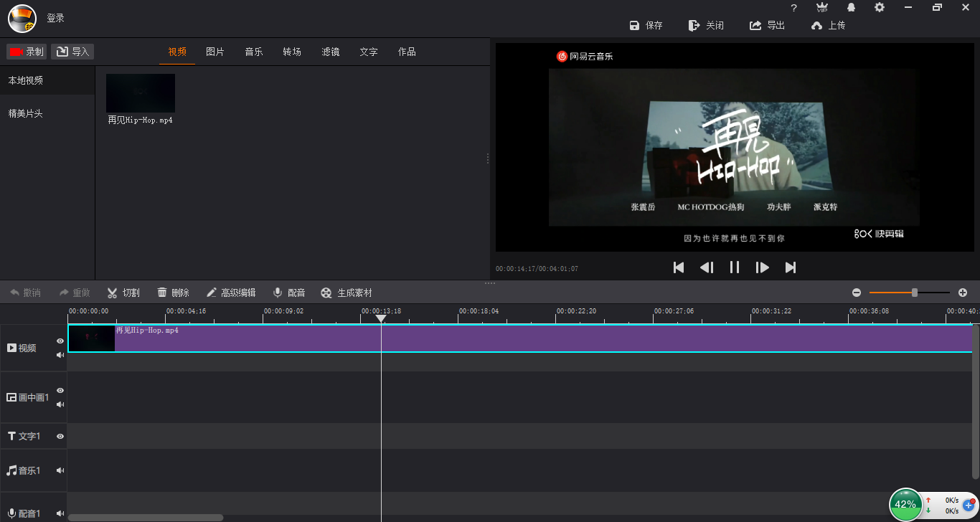This screenshot has height=522, width=980.
Task: Import media with 导入 button
Action: coord(72,52)
